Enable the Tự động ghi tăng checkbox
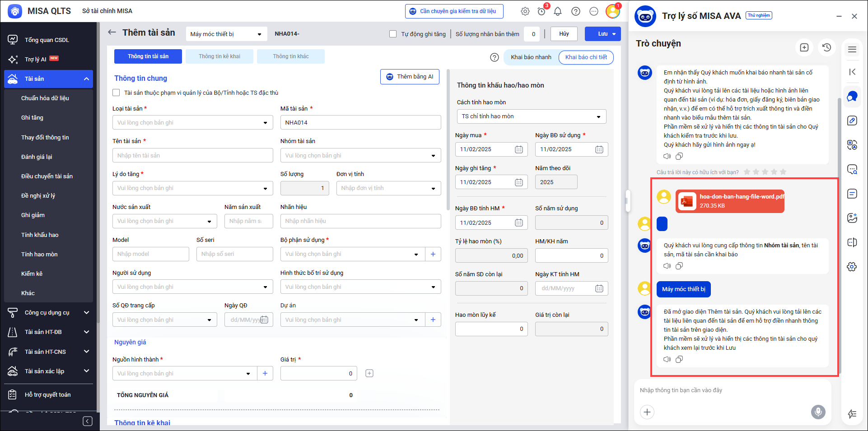Screen dimensions: 868x431 pos(393,34)
